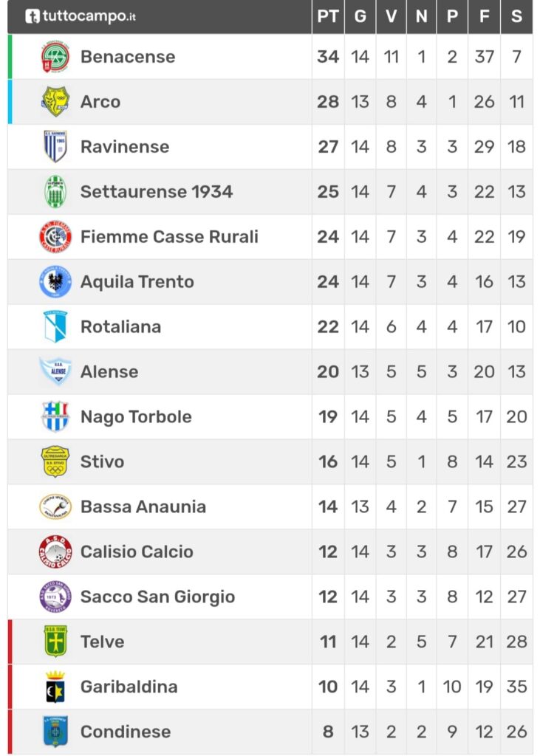This screenshot has height=756, width=540.
Task: Open the Settaurense 1934 team link
Action: pos(157,192)
